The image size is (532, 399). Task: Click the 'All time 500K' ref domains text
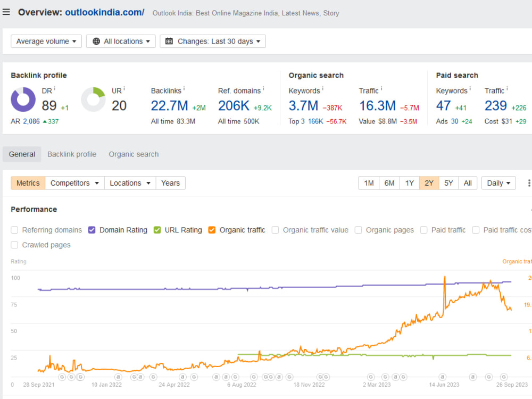(x=238, y=121)
